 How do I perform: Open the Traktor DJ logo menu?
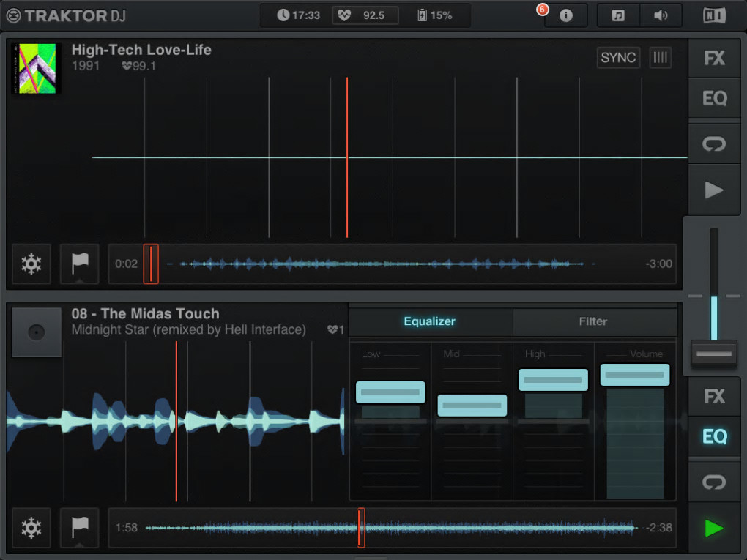[x=66, y=15]
